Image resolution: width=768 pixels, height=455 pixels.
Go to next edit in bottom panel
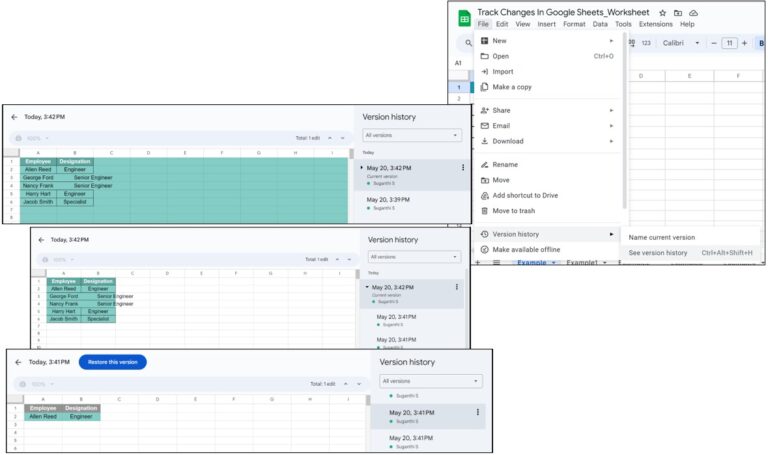coord(359,384)
